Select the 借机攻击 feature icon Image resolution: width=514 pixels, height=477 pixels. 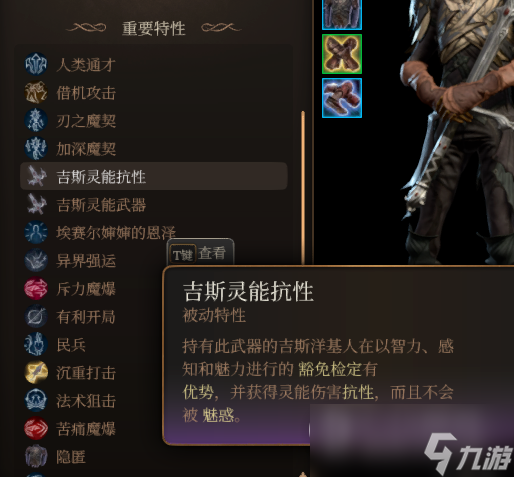[36, 92]
